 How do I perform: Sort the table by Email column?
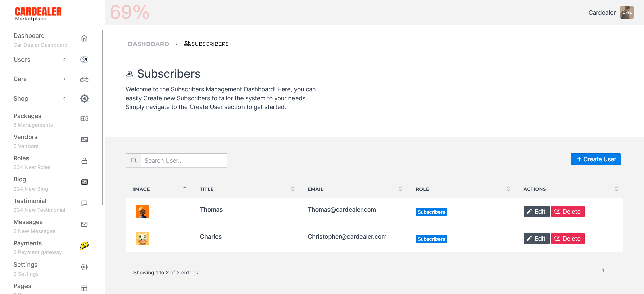pos(400,189)
